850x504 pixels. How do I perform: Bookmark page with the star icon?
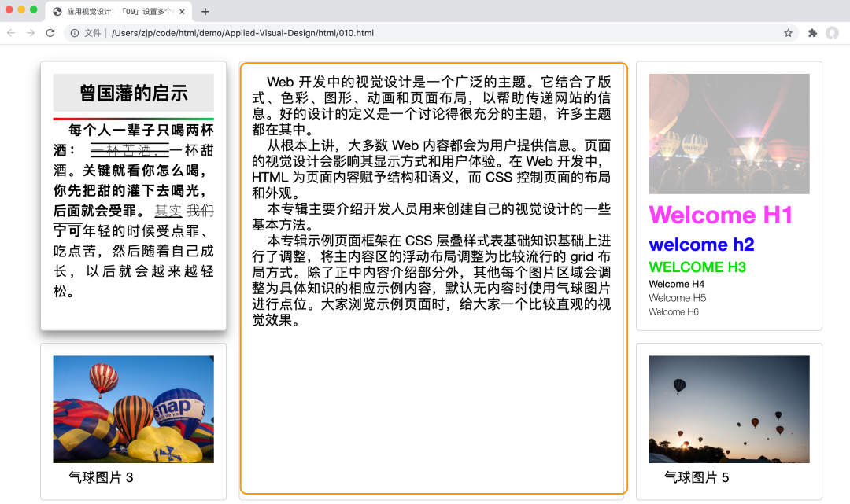pos(788,33)
